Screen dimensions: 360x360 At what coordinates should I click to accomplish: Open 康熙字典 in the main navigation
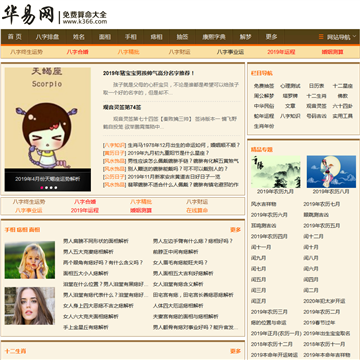[x=214, y=37]
